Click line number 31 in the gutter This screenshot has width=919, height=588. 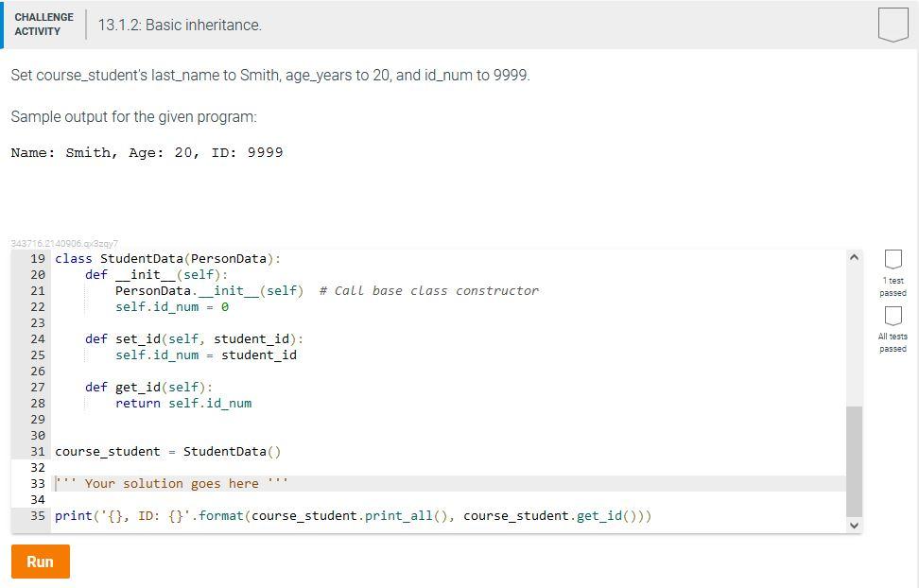[36, 451]
